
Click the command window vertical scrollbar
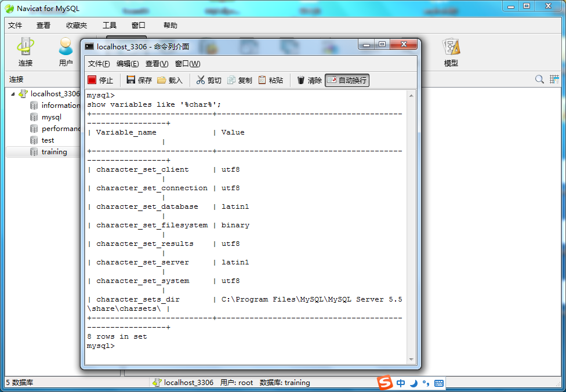click(412, 226)
